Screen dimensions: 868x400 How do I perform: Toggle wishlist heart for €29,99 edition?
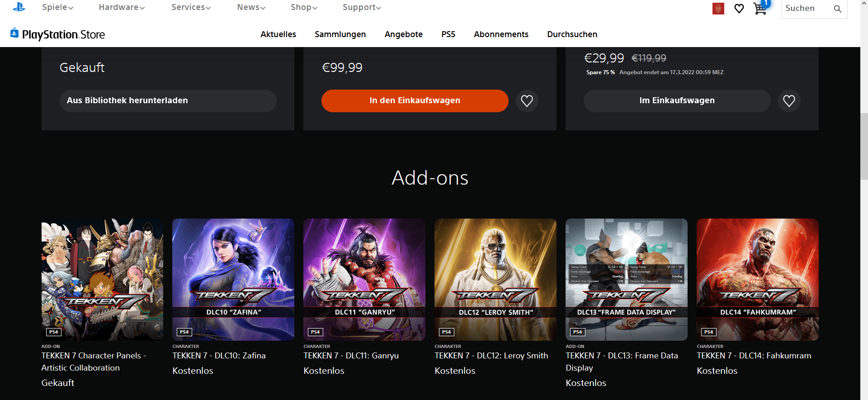pos(789,101)
